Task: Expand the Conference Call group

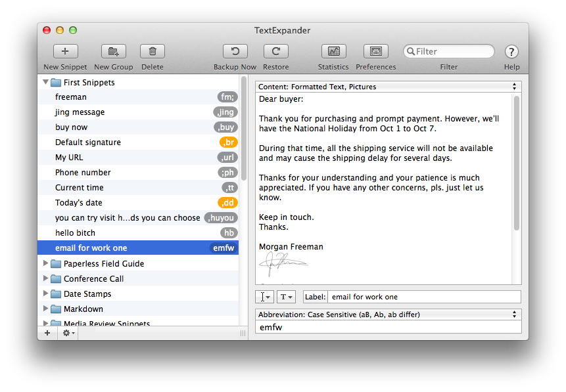Action: point(45,278)
